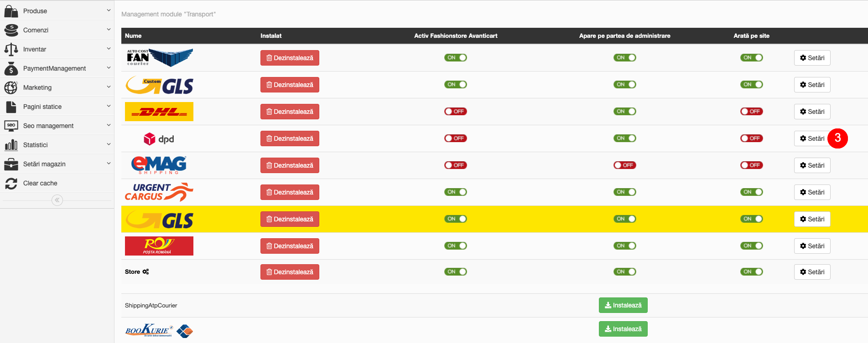Image resolution: width=868 pixels, height=343 pixels.
Task: Click the Custom GLS logo
Action: point(159,85)
